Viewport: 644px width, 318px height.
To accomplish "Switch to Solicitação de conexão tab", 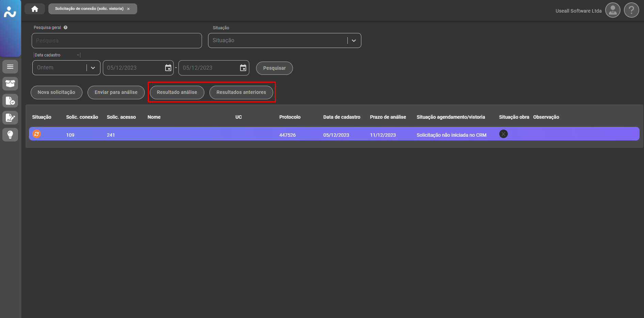I will pos(89,9).
